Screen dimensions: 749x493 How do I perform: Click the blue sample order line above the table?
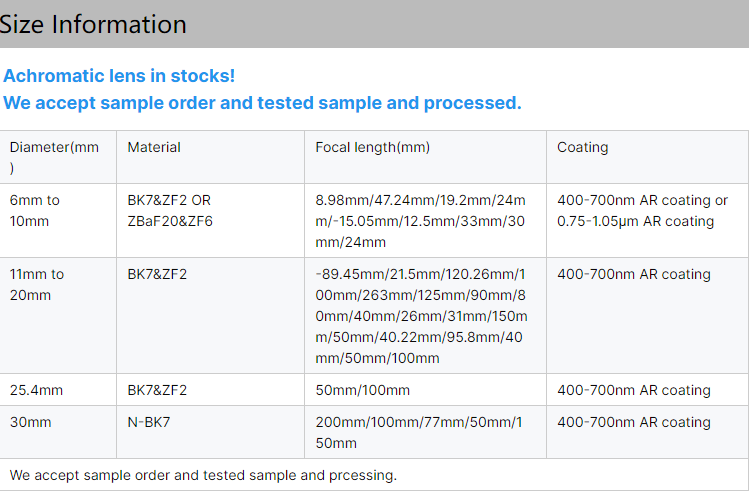262,103
